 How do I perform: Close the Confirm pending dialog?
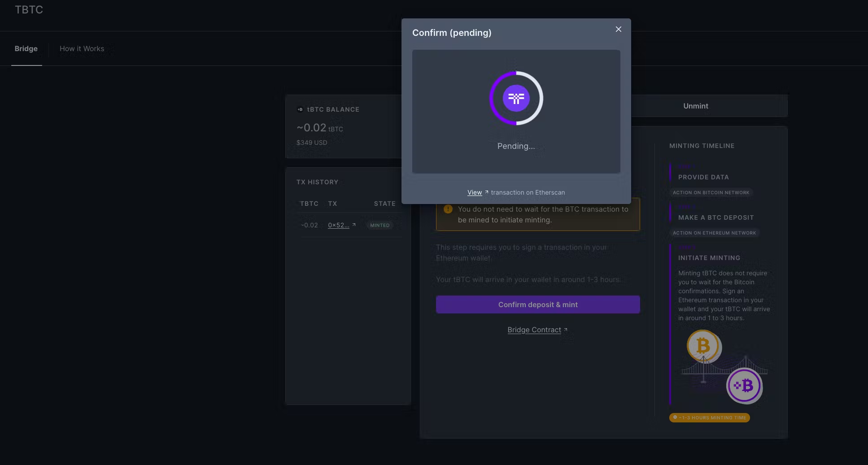click(618, 29)
